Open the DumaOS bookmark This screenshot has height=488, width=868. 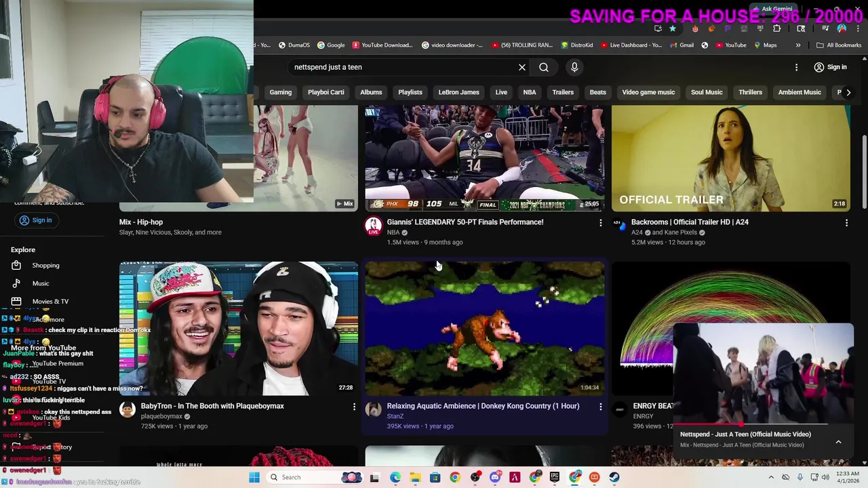(294, 45)
